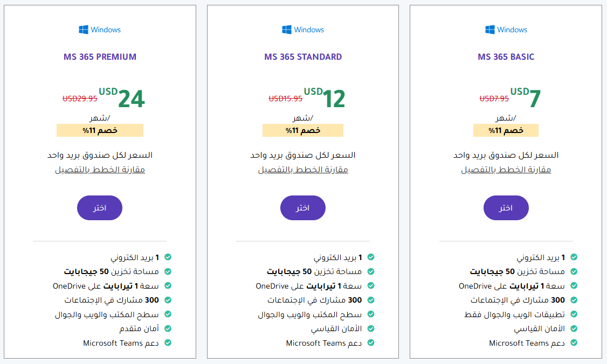607x364 pixels.
Task: Click 50 GB storage checkmark in Premium plan
Action: point(168,272)
